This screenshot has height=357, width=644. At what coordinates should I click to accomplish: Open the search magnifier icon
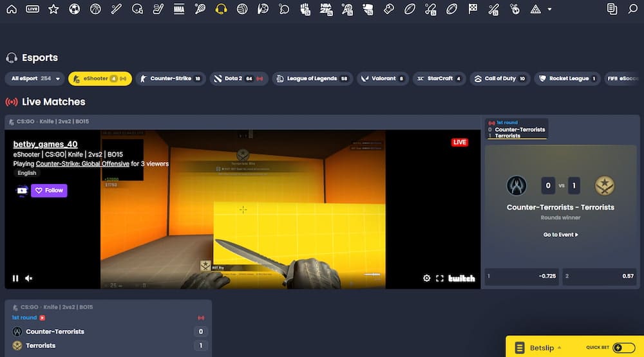click(633, 9)
